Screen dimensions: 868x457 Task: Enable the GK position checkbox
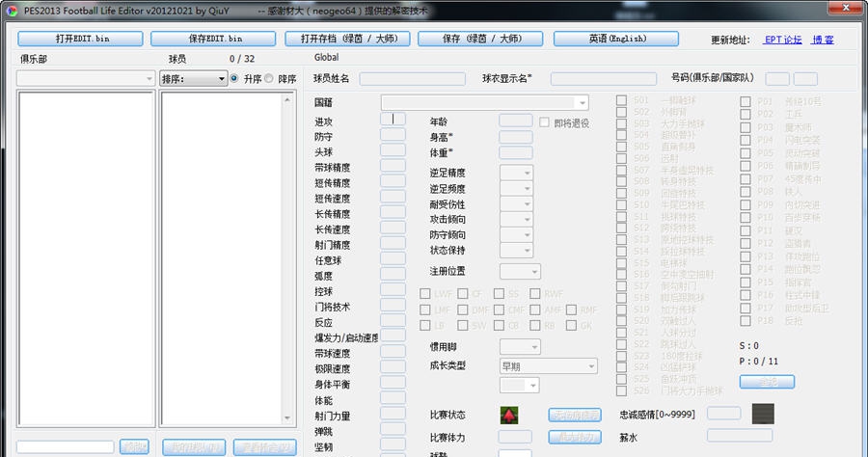(571, 325)
